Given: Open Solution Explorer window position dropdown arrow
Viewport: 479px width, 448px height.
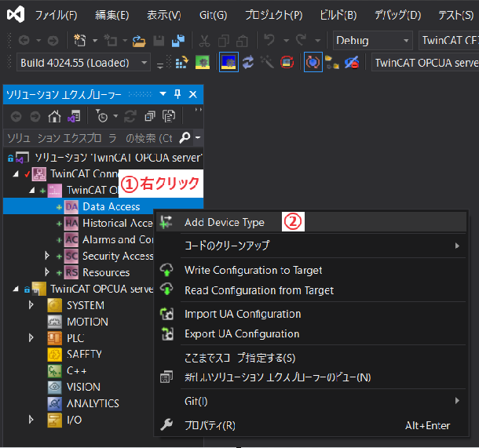Looking at the screenshot, I should [x=163, y=94].
